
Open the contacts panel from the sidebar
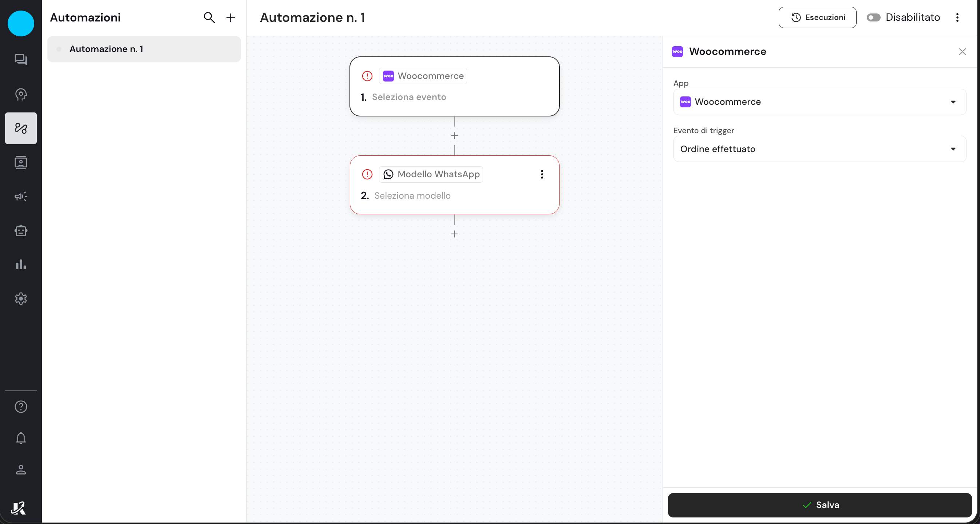coord(20,162)
